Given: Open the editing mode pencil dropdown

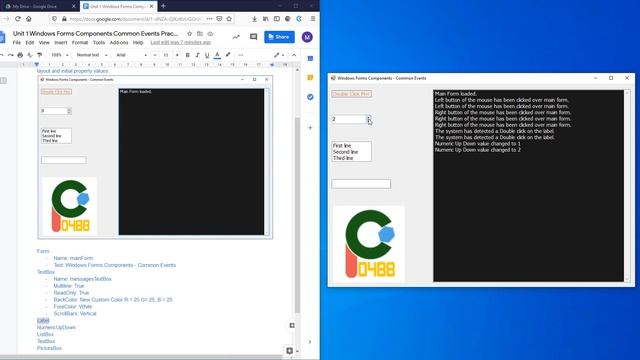Looking at the screenshot, I should coord(279,55).
